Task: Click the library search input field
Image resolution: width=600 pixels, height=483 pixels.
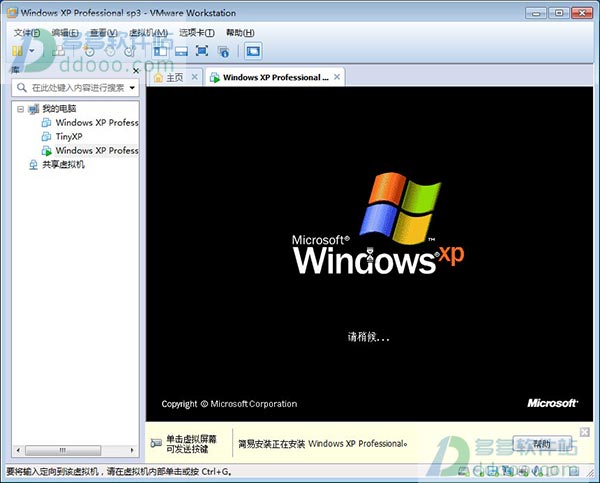Action: tap(76, 88)
